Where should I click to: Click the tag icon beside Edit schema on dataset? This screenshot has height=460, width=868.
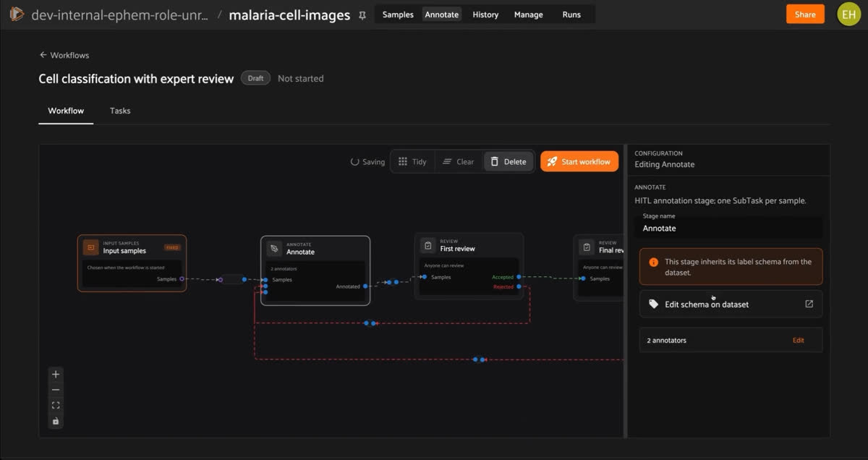654,304
